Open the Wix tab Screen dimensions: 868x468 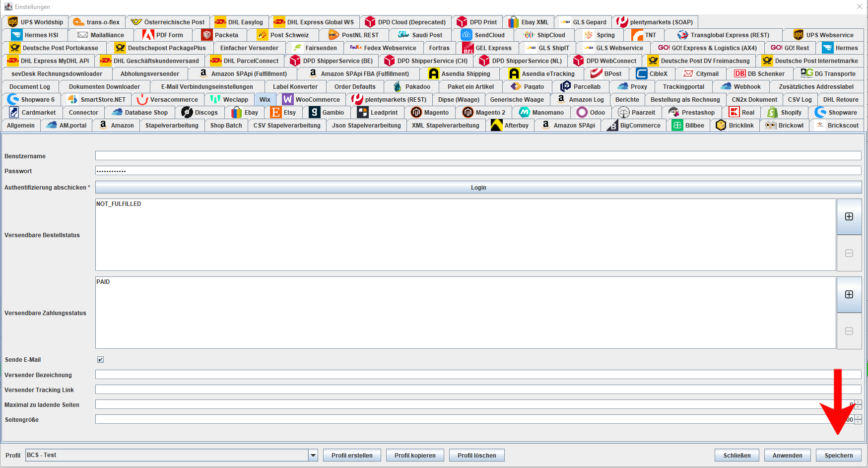tap(265, 99)
